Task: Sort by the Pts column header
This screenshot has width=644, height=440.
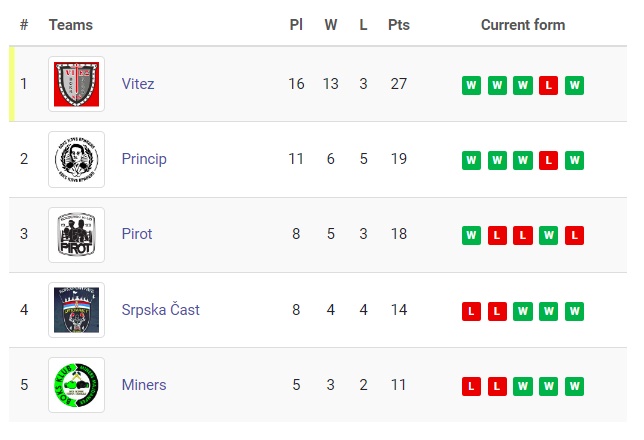Action: click(x=399, y=25)
